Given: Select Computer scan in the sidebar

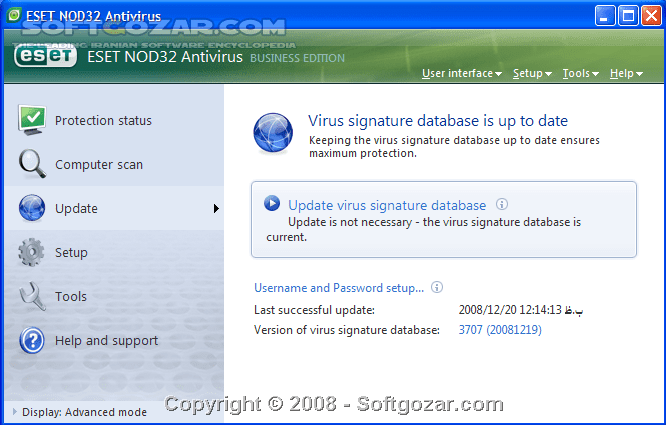Looking at the screenshot, I should tap(99, 165).
